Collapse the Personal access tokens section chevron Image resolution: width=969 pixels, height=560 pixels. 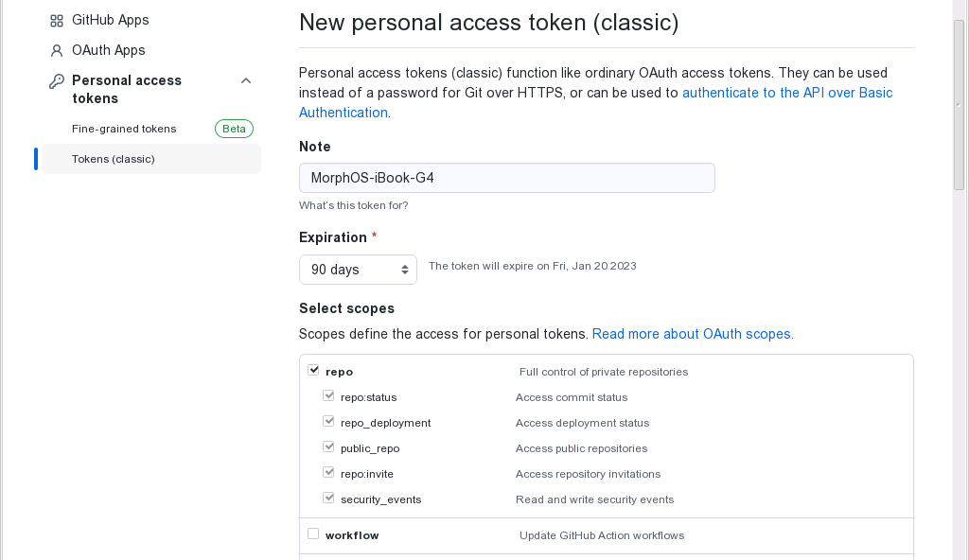246,81
